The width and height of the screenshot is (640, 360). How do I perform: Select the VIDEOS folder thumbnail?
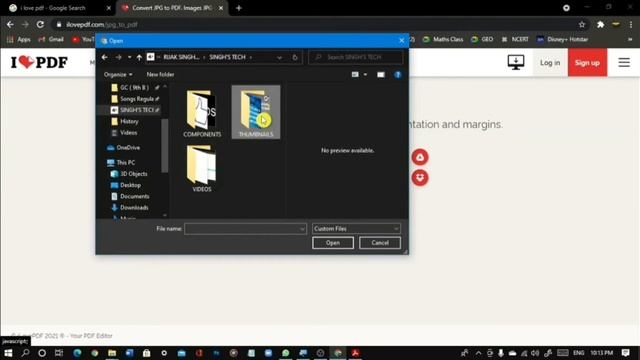[202, 169]
